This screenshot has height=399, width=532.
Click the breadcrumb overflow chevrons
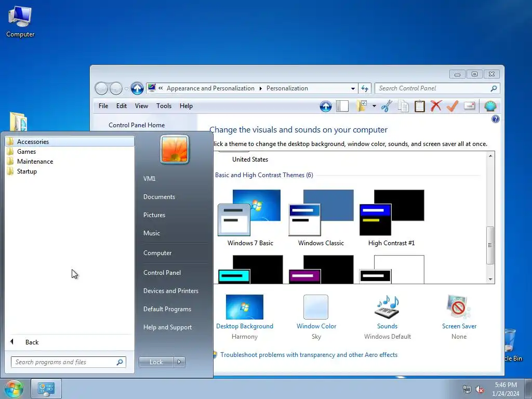[161, 88]
